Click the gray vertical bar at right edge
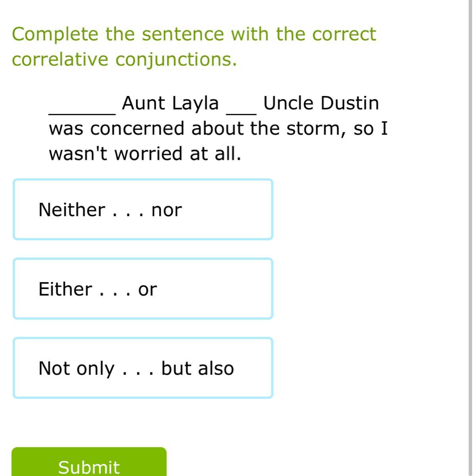476x476 pixels. (x=470, y=238)
